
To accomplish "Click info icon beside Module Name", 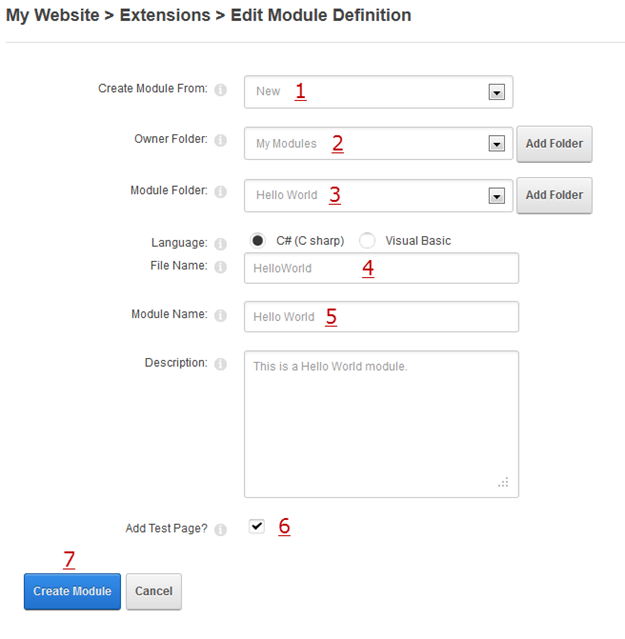I will (221, 316).
